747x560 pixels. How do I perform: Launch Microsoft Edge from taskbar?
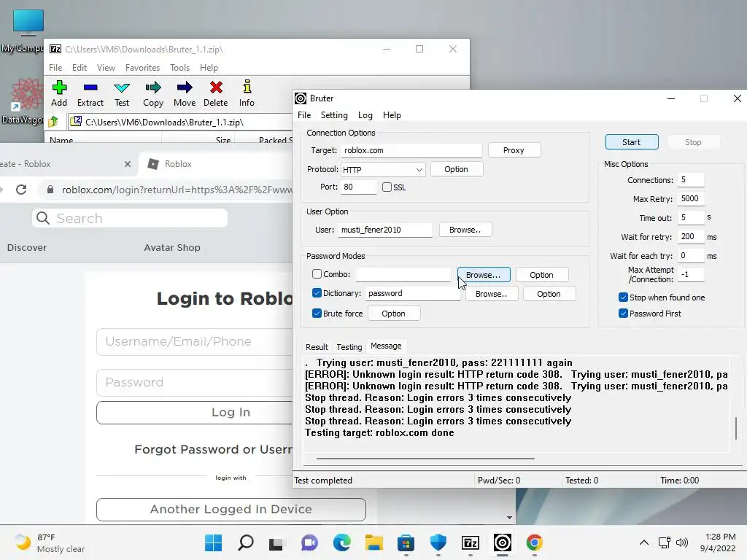341,542
